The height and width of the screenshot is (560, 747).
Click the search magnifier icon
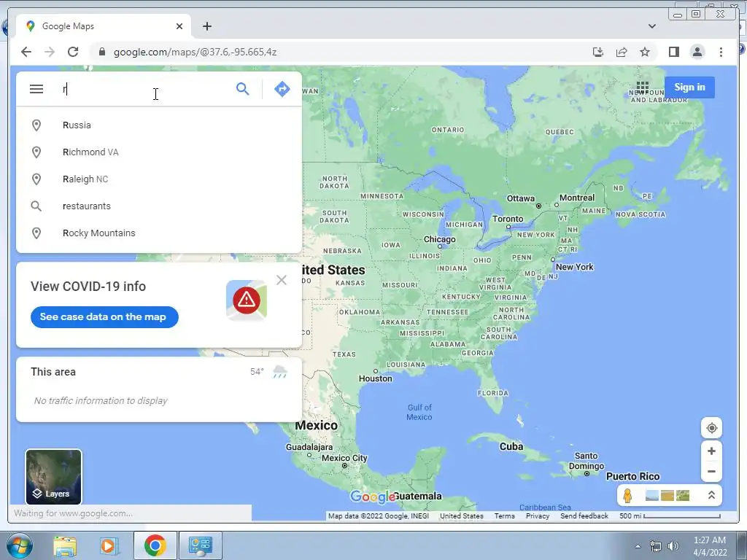242,88
